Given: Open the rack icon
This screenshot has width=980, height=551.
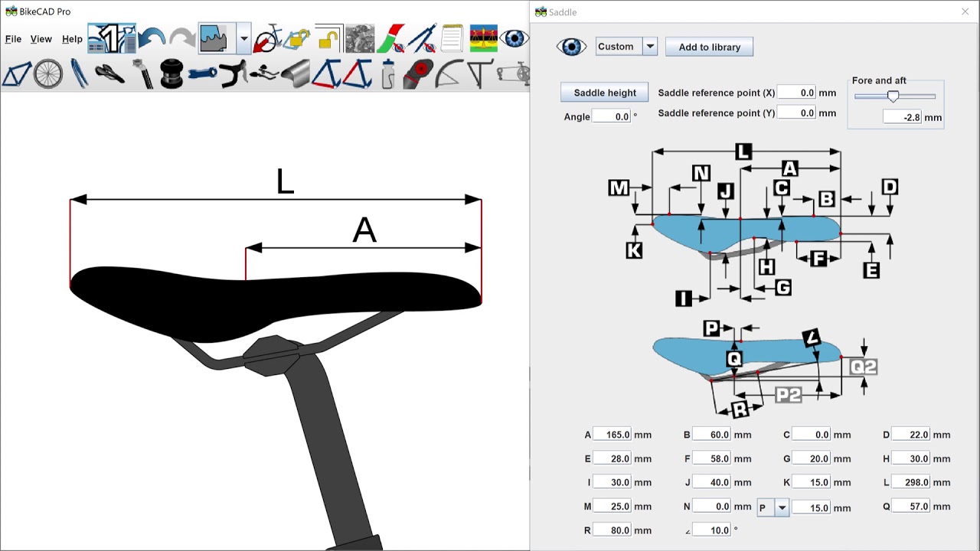Looking at the screenshot, I should tap(480, 74).
